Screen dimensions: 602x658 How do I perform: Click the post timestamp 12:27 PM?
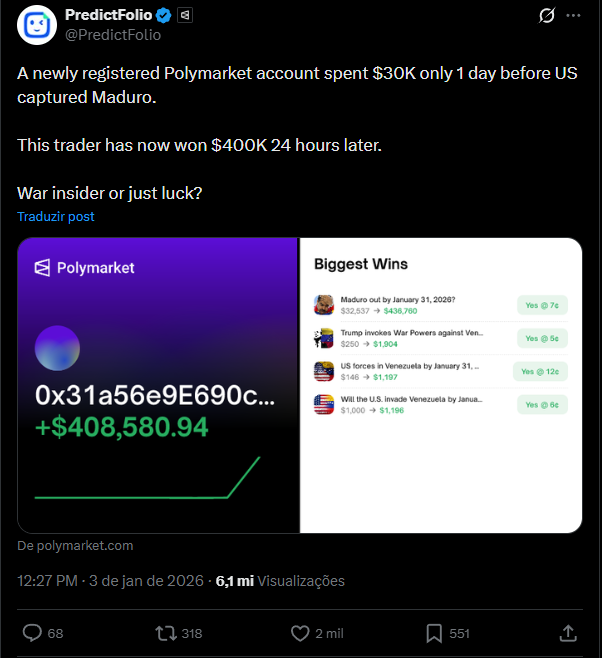point(47,581)
